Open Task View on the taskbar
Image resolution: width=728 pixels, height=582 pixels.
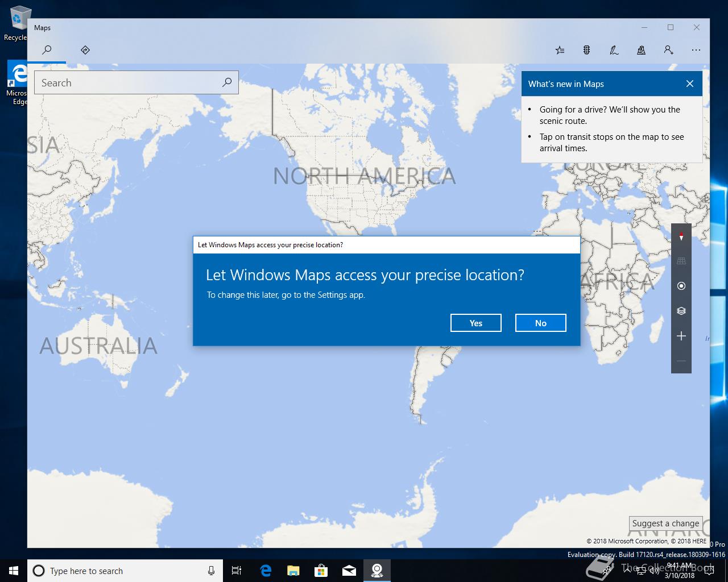click(237, 571)
